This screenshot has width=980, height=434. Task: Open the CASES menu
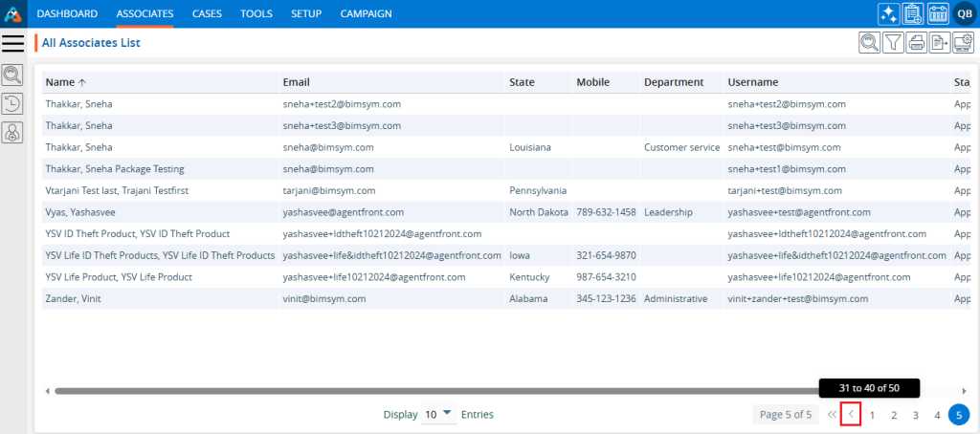206,13
